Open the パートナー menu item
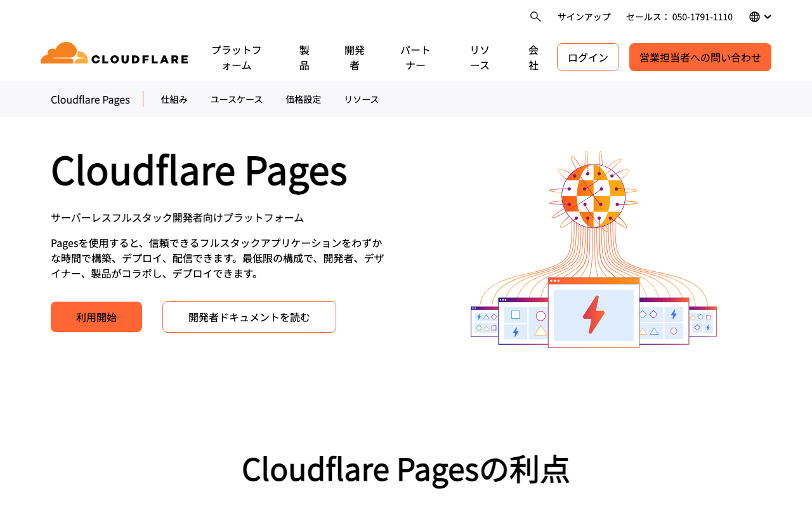 [x=416, y=57]
